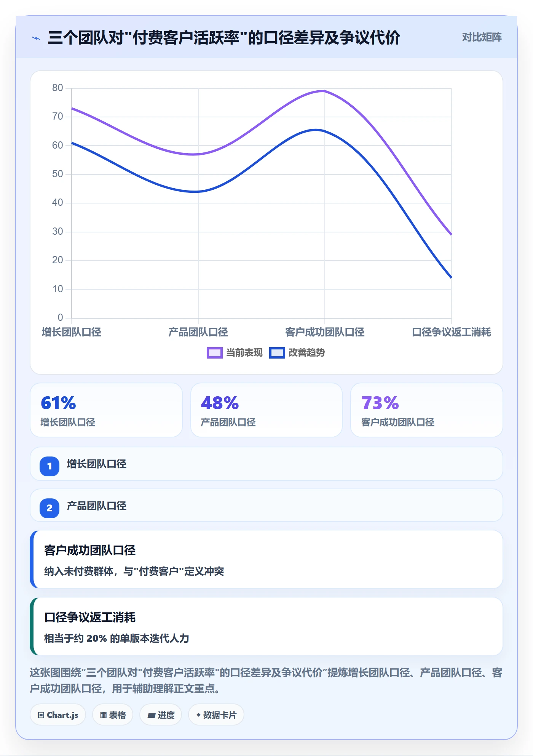This screenshot has height=756, width=533.
Task: Click x-axis label 增长团队口径 on chart
Action: (x=72, y=332)
